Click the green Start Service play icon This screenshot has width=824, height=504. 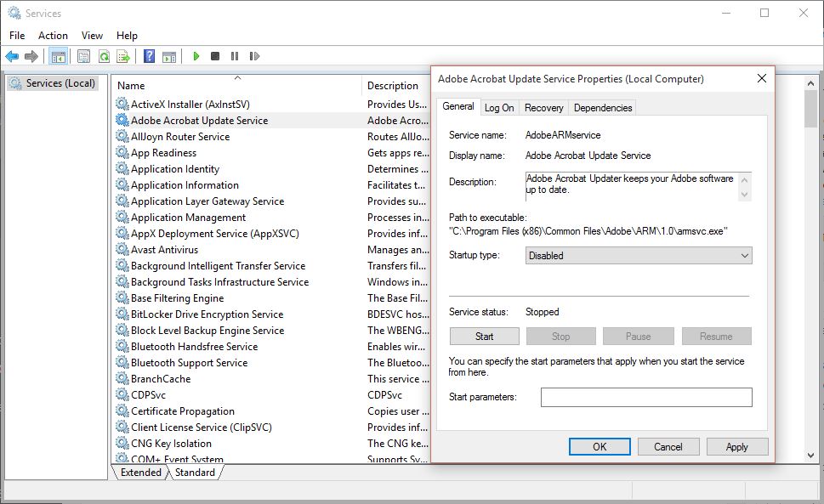pyautogui.click(x=196, y=56)
